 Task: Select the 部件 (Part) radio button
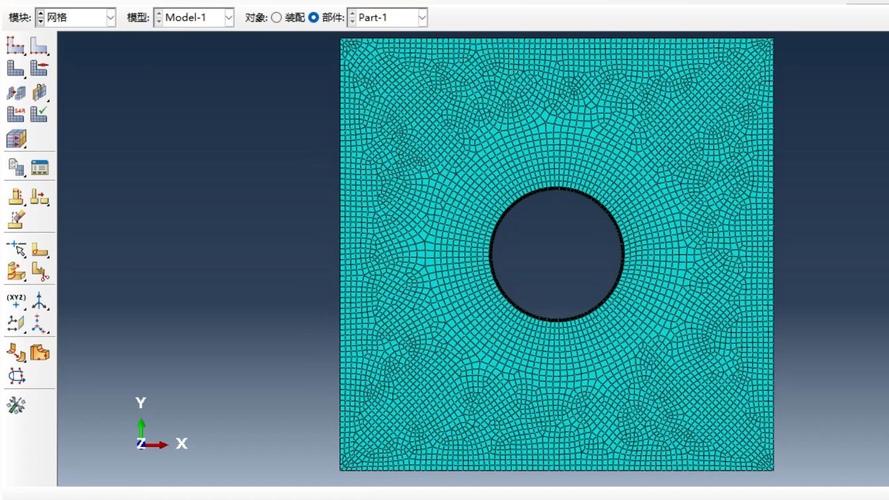[314, 18]
